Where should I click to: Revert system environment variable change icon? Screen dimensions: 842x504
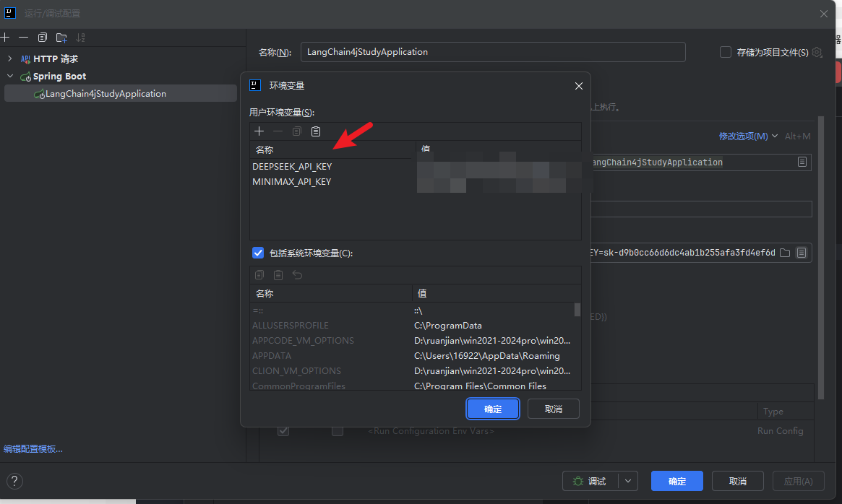click(297, 275)
